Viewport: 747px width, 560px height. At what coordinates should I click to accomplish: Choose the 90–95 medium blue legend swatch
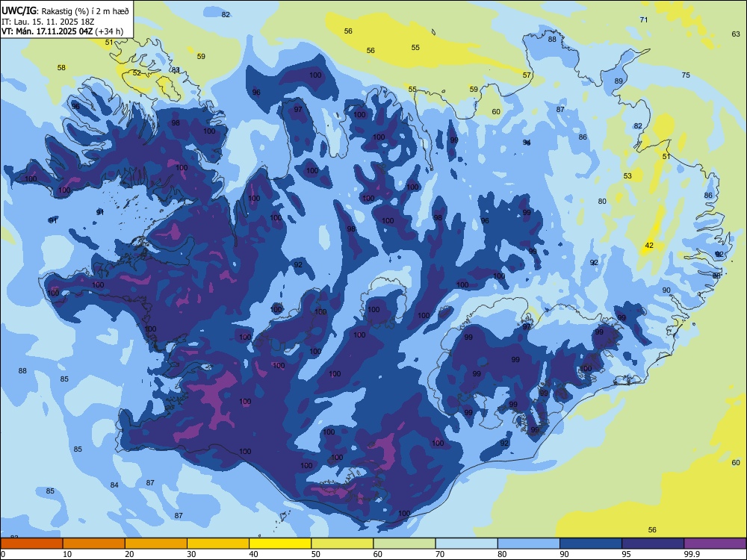click(591, 544)
